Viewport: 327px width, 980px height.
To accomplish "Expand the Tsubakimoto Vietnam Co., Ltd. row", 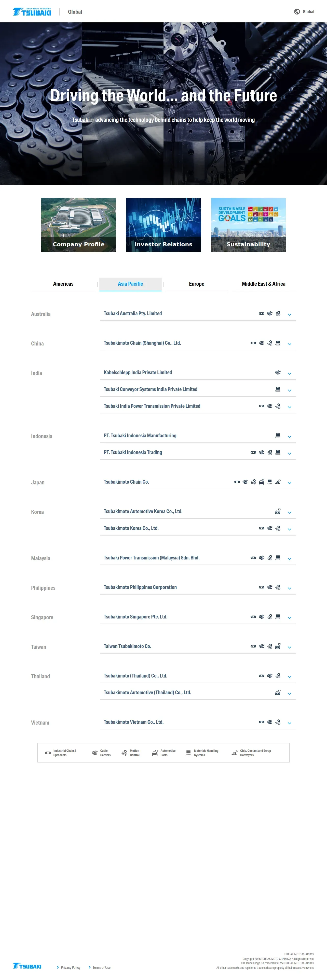I will pos(289,723).
